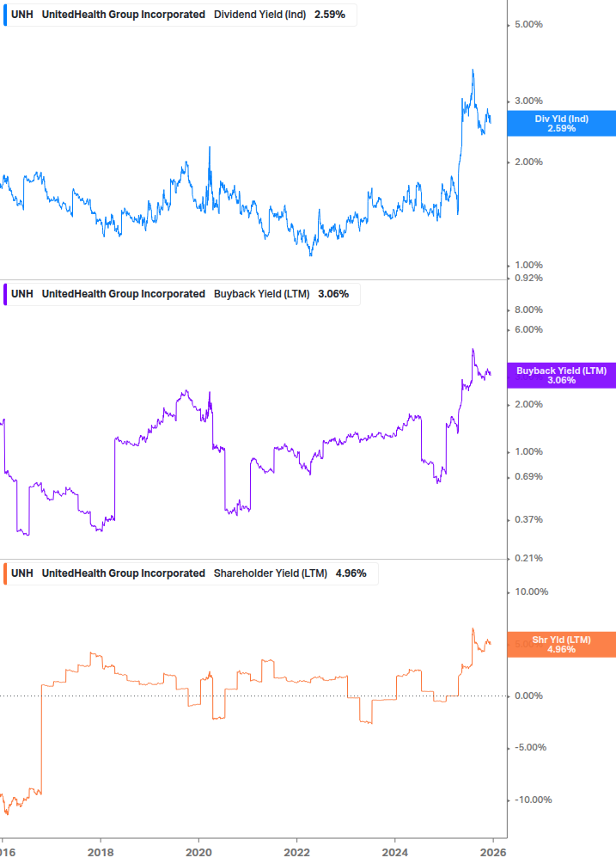This screenshot has height=864, width=616.
Task: Click the 2024 label on the time axis
Action: click(394, 853)
